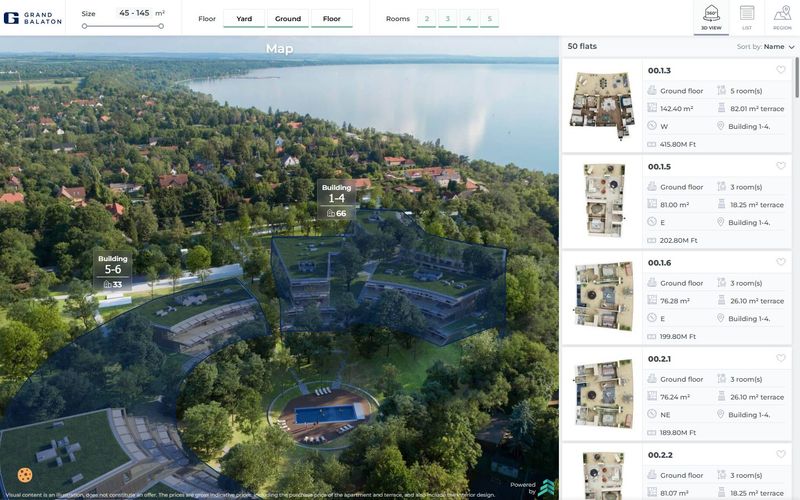
Task: Click the size slider minimum handle
Action: click(x=84, y=26)
